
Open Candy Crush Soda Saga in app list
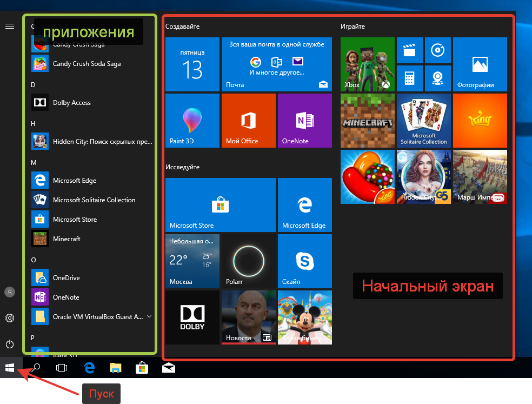tap(91, 63)
